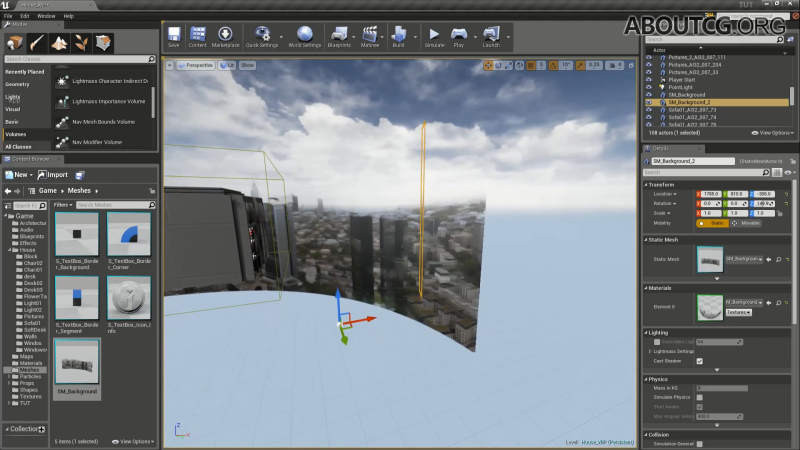Open View Options in World Outliner
This screenshot has width=800, height=450.
coord(772,133)
